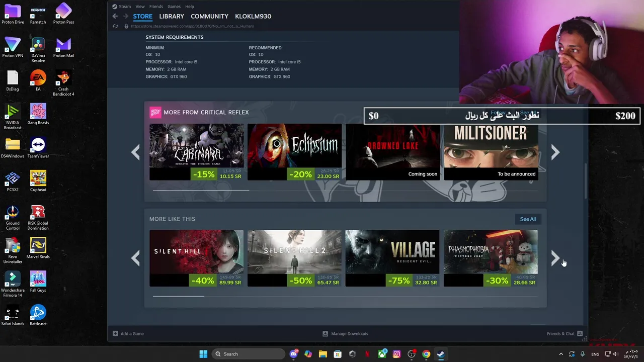Launch Fall Guys from the desktop
The width and height of the screenshot is (644, 362).
pos(38,282)
